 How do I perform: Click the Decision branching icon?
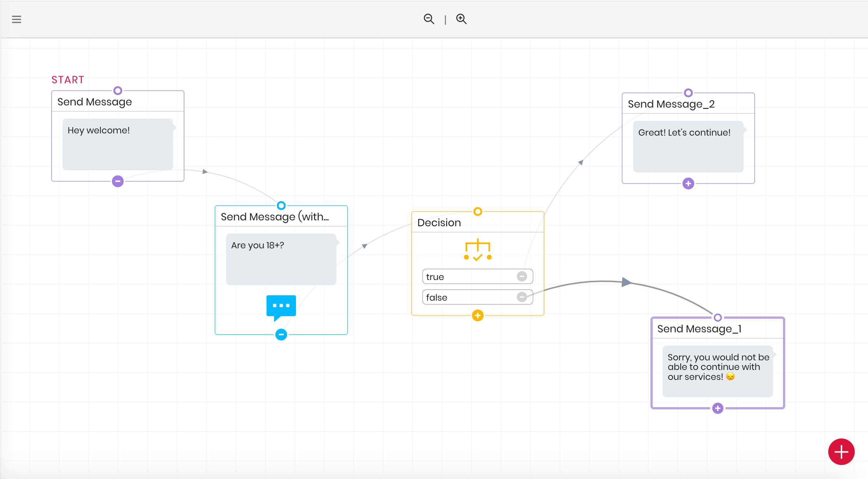pyautogui.click(x=478, y=250)
